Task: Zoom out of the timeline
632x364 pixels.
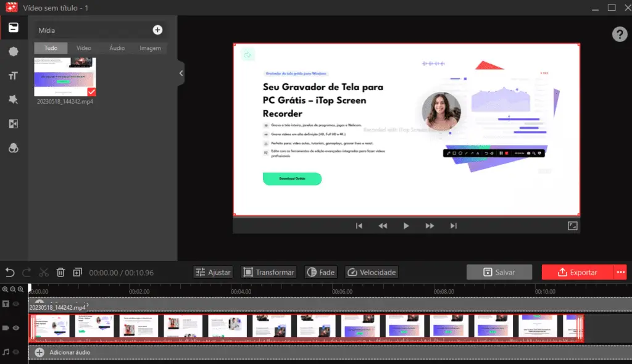Action: point(13,289)
